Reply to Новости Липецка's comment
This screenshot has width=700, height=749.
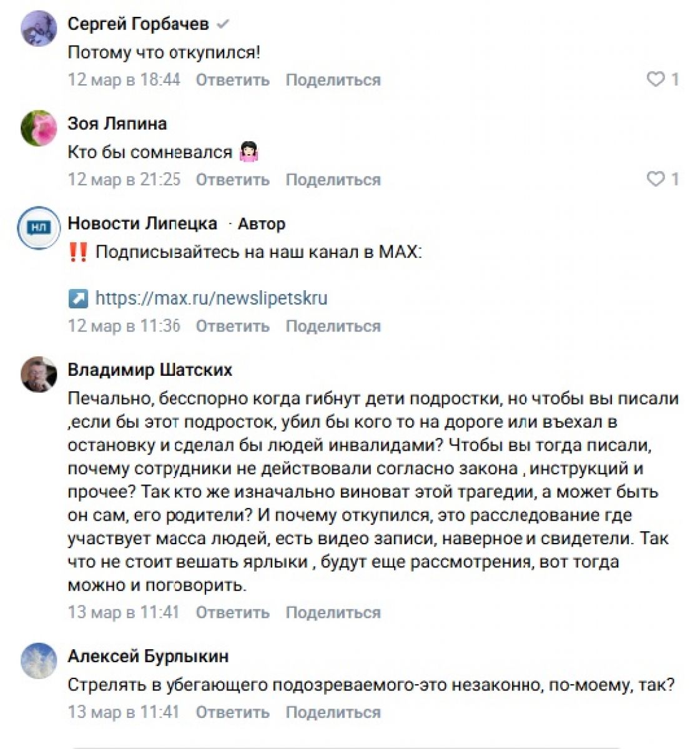(x=232, y=326)
